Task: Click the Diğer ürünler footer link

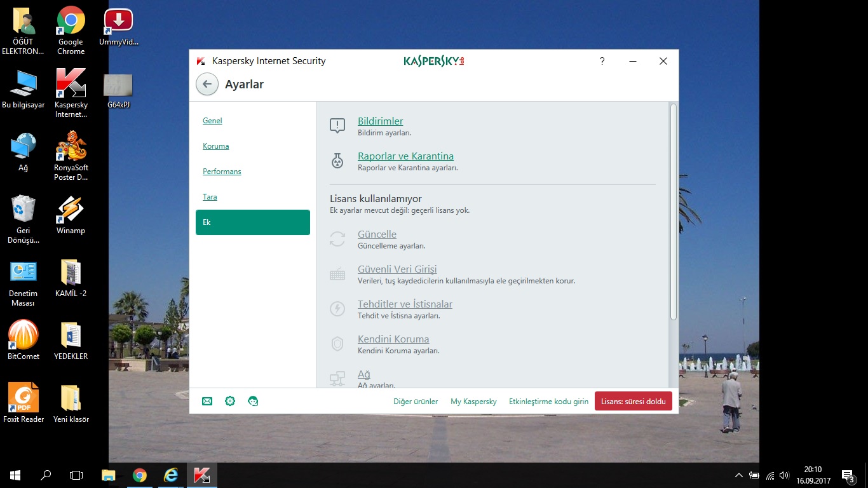Action: [x=416, y=402]
